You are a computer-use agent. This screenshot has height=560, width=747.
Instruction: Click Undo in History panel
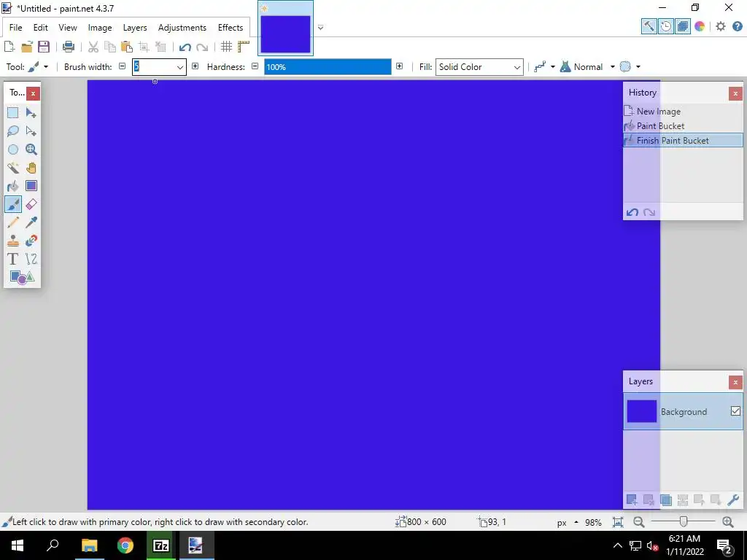coord(632,212)
